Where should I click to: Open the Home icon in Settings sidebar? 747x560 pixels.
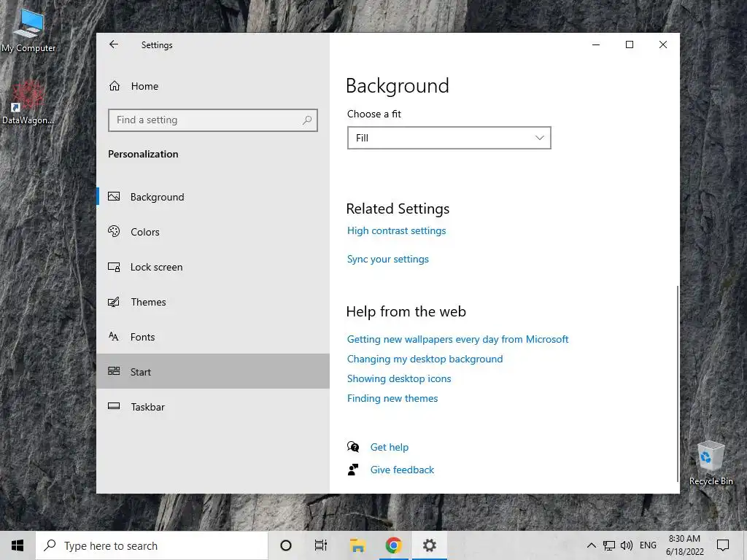tap(115, 86)
